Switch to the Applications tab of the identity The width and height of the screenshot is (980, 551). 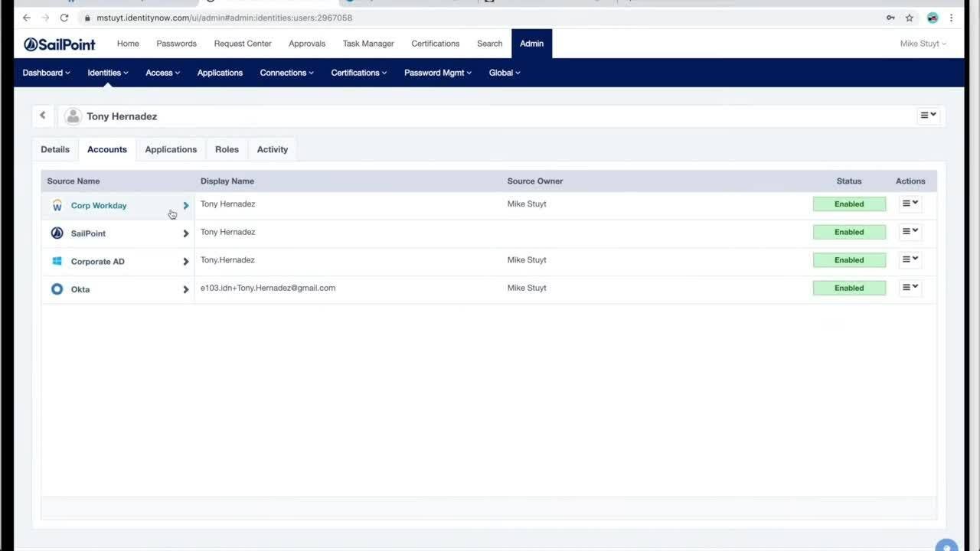pos(171,149)
